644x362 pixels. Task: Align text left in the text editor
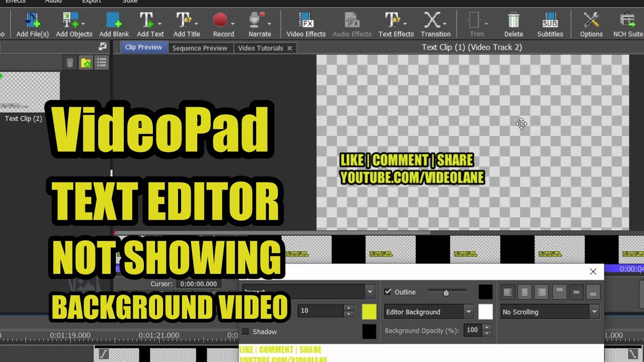(x=508, y=292)
